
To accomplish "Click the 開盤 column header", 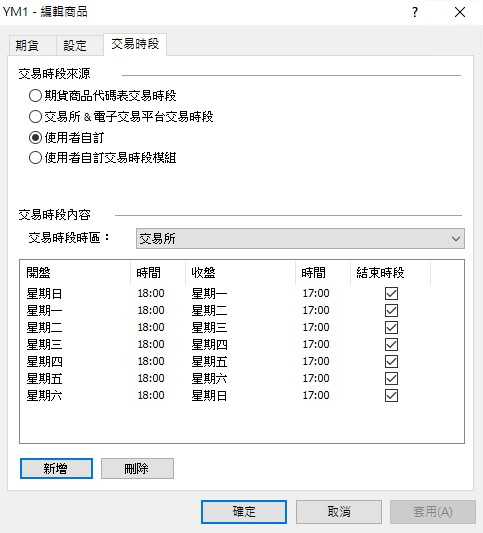I will [x=75, y=273].
